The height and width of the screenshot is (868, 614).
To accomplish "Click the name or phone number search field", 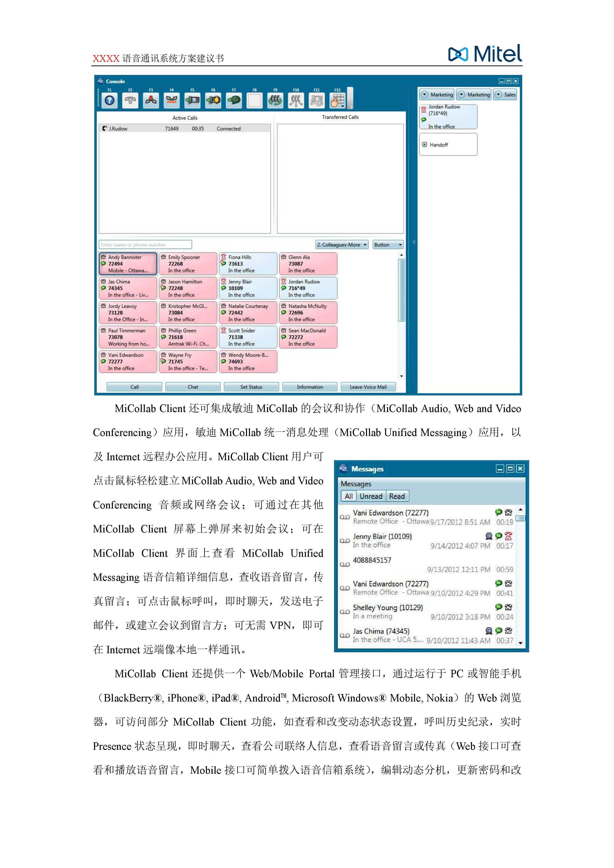I will (145, 245).
